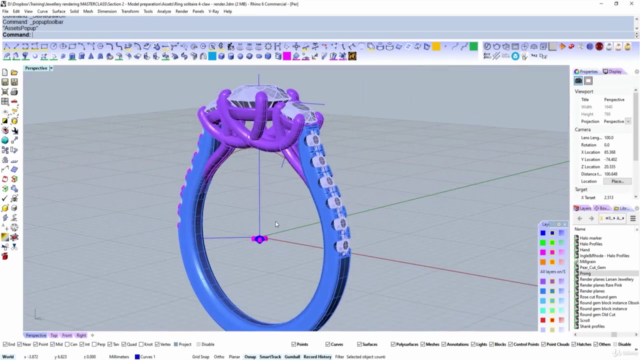Open the Layers panel gear options
The image size is (640, 360).
coord(637,208)
